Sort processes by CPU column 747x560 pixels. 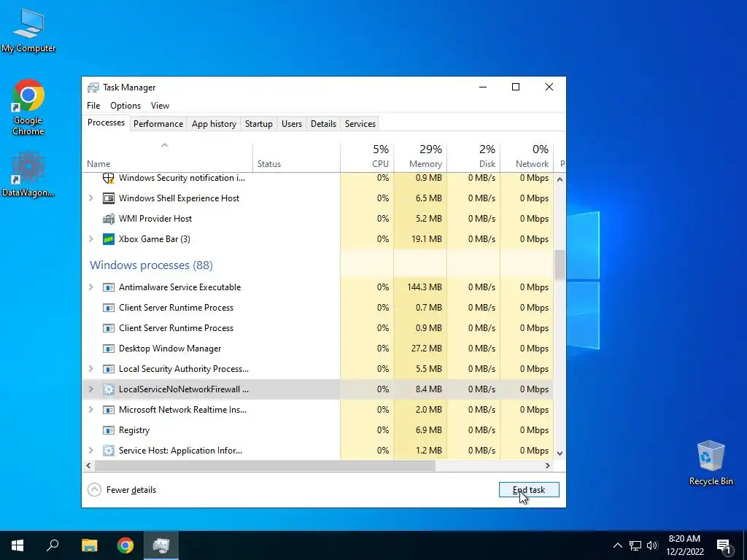pos(367,157)
